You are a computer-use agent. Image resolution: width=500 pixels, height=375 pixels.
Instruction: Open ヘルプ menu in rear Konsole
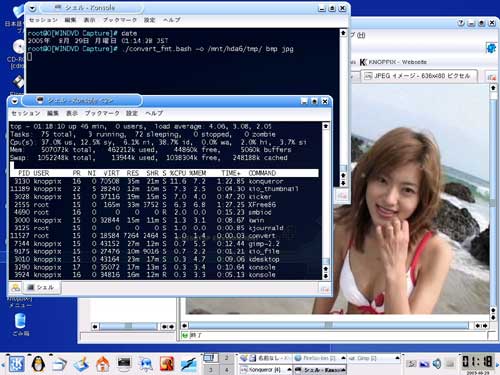tap(172, 20)
